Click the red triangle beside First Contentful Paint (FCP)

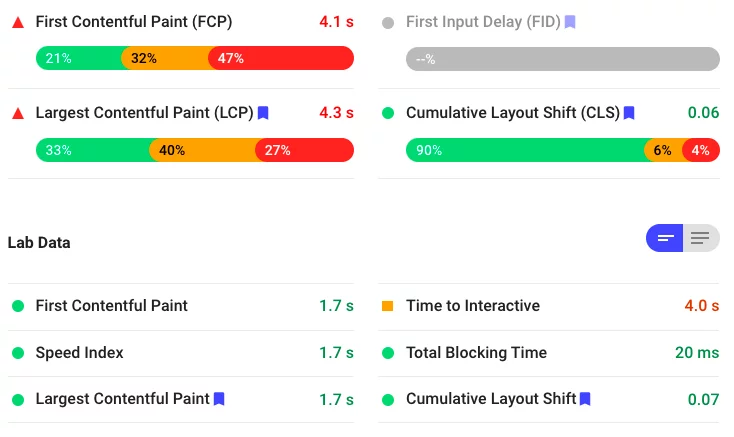point(18,22)
